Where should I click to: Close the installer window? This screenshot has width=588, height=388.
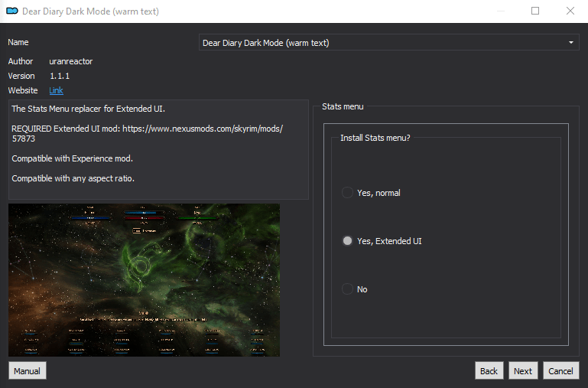570,11
